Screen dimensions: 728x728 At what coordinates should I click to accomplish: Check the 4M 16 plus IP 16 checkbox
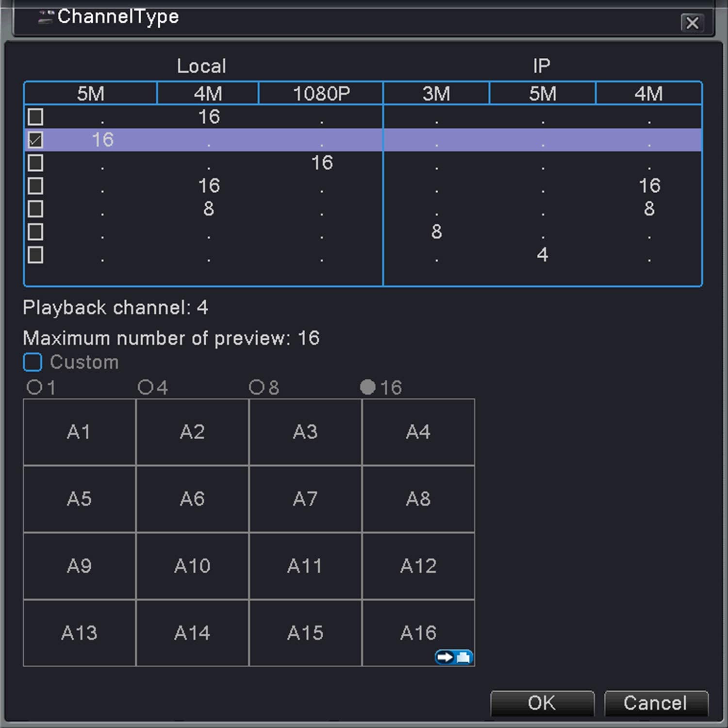click(35, 186)
